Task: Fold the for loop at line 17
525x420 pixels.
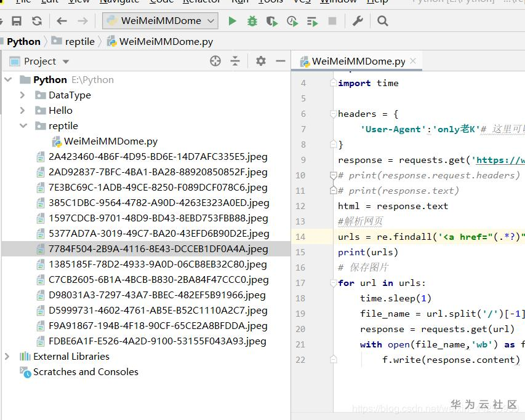Action: coord(333,283)
